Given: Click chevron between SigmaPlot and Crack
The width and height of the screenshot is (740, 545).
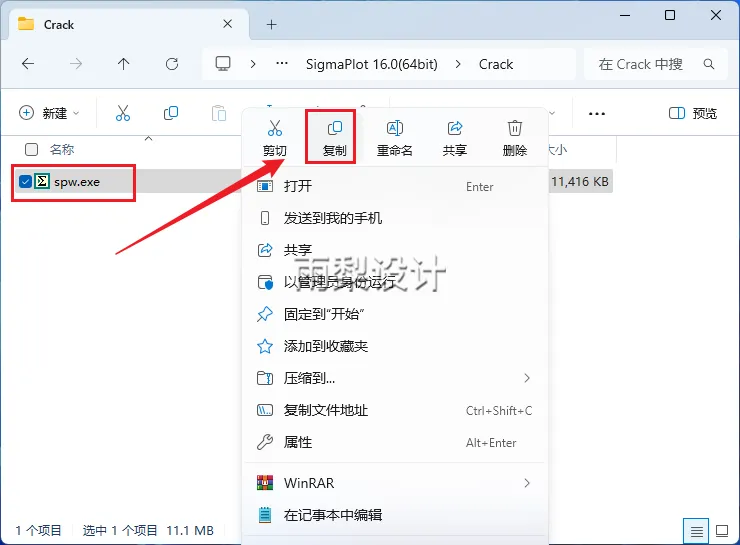Looking at the screenshot, I should (458, 64).
